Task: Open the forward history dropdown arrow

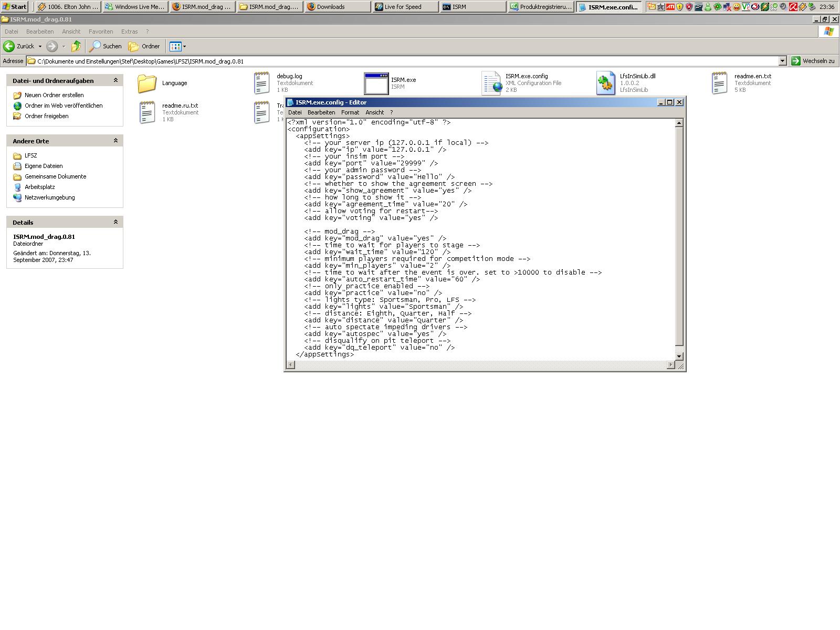Action: pyautogui.click(x=64, y=46)
